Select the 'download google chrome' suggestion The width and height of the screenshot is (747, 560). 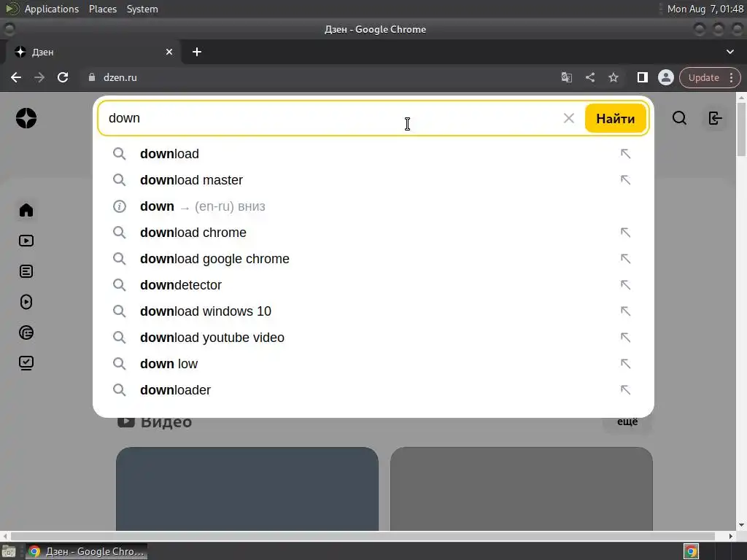tap(373, 259)
